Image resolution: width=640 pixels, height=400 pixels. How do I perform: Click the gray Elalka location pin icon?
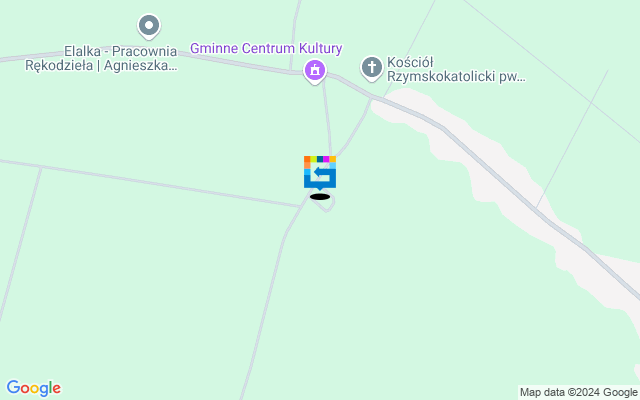pyautogui.click(x=149, y=27)
